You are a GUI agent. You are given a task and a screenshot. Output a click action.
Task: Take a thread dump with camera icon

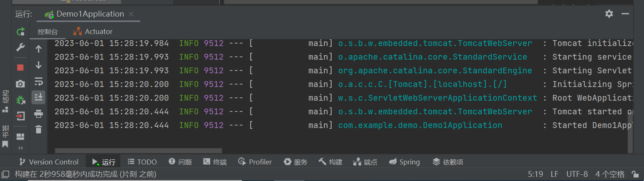20,84
